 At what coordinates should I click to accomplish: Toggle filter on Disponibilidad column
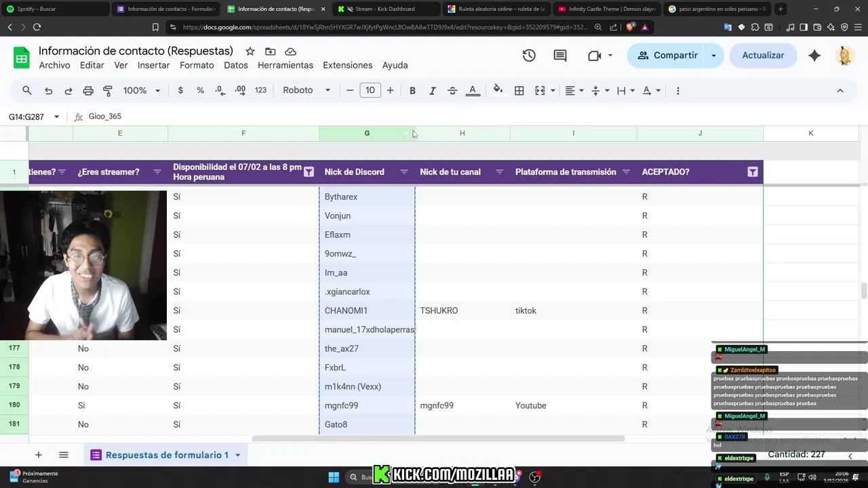309,172
